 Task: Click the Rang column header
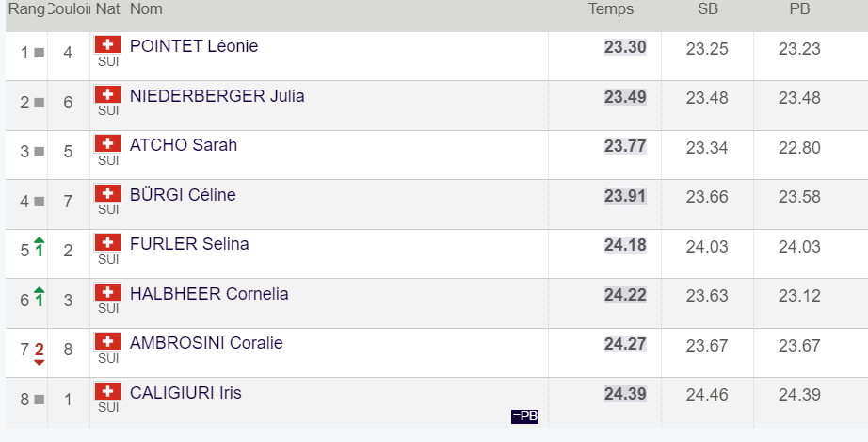[26, 9]
